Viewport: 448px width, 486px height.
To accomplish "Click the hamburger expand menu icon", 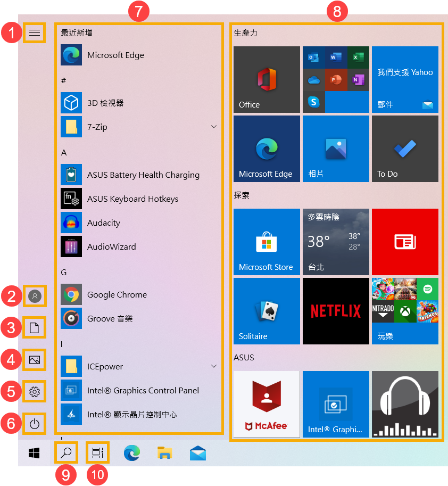I will coord(35,33).
